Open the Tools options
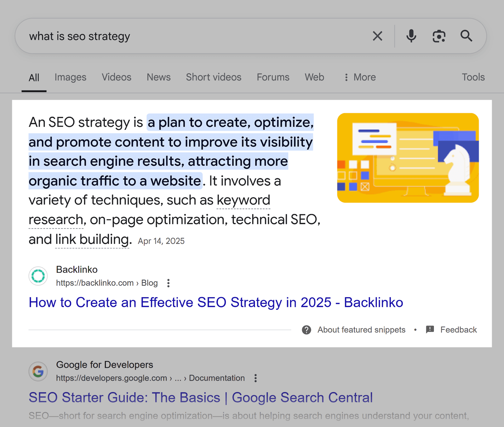The width and height of the screenshot is (504, 427). 473,77
